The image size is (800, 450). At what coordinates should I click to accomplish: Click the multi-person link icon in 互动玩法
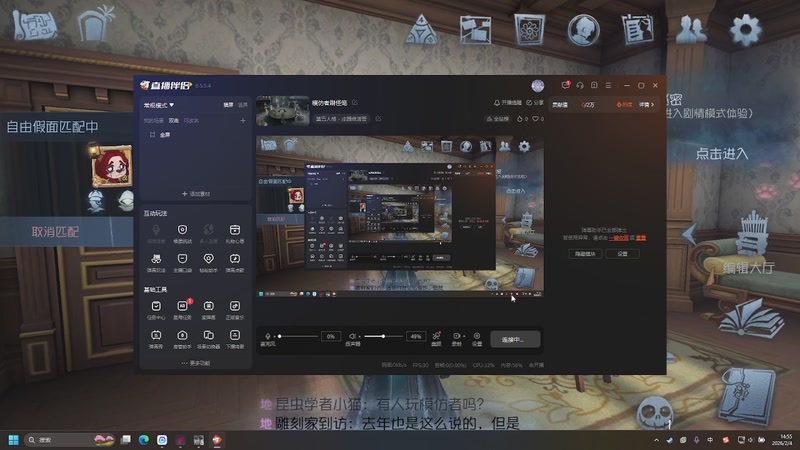click(209, 230)
